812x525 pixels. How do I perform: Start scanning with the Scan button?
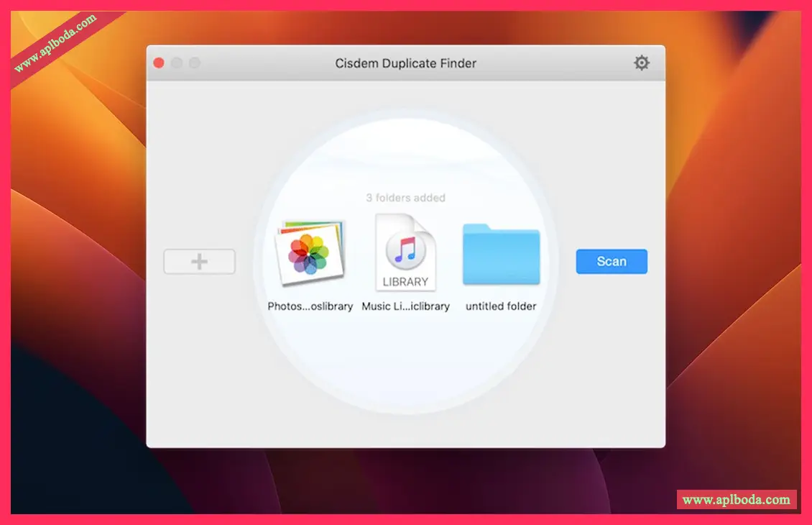click(612, 261)
